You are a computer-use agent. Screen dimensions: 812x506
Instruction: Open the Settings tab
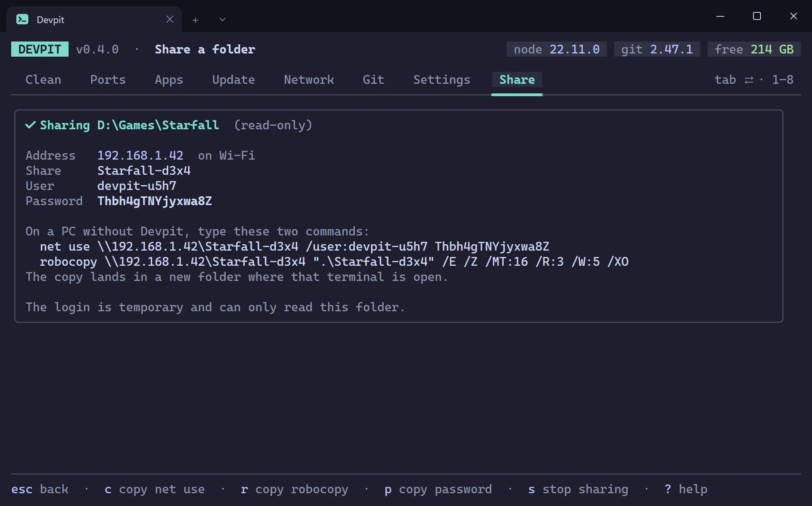click(x=441, y=80)
